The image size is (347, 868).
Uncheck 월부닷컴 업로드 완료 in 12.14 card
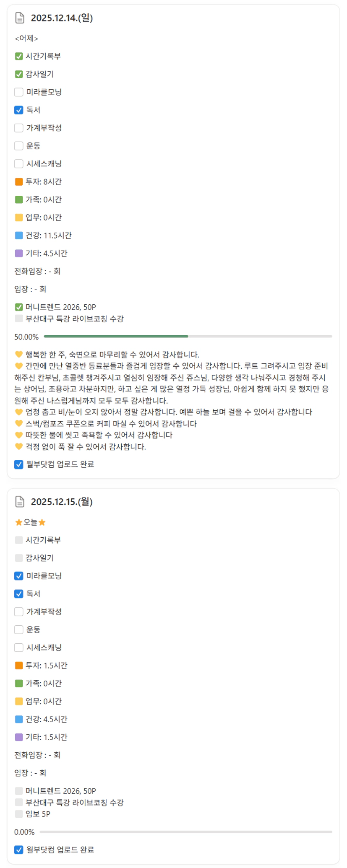[x=19, y=464]
